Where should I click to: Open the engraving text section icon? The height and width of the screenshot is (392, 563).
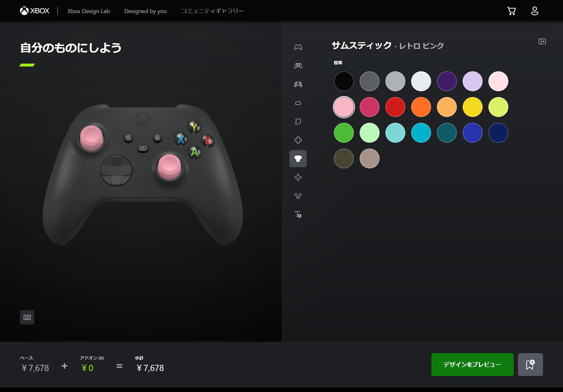(x=298, y=214)
